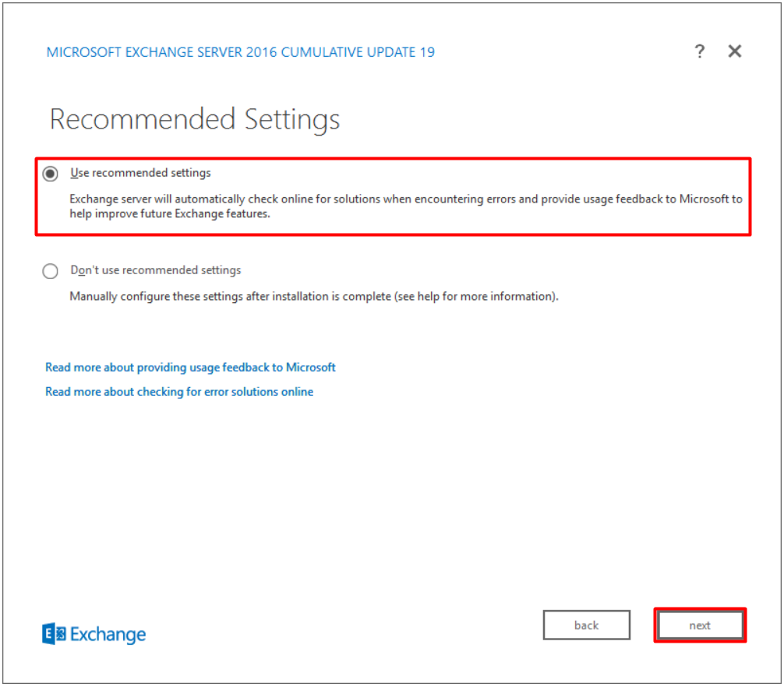Click the description starting with Exchange server will automatically
The height and width of the screenshot is (687, 784).
tap(406, 206)
